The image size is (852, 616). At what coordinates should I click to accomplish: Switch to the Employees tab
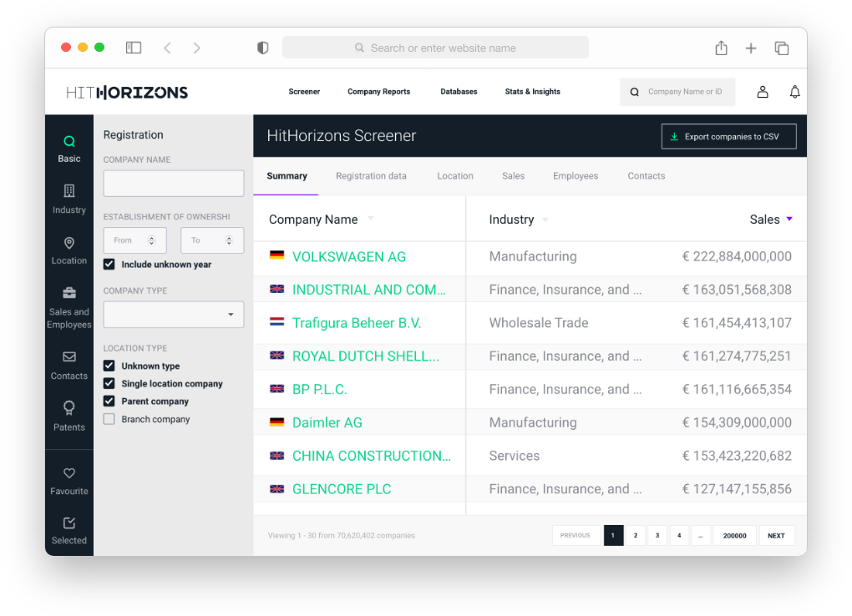pos(576,176)
